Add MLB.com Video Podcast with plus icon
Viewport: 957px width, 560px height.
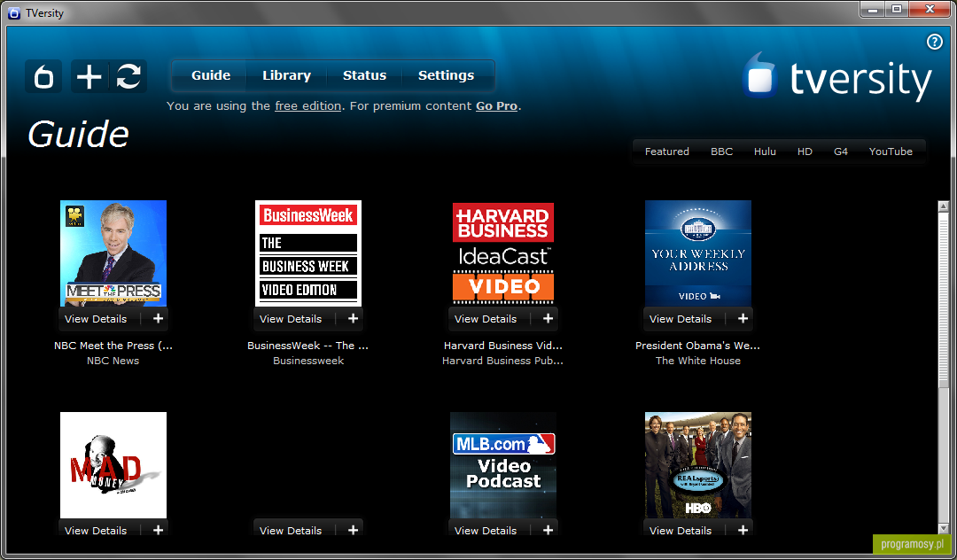click(x=549, y=530)
